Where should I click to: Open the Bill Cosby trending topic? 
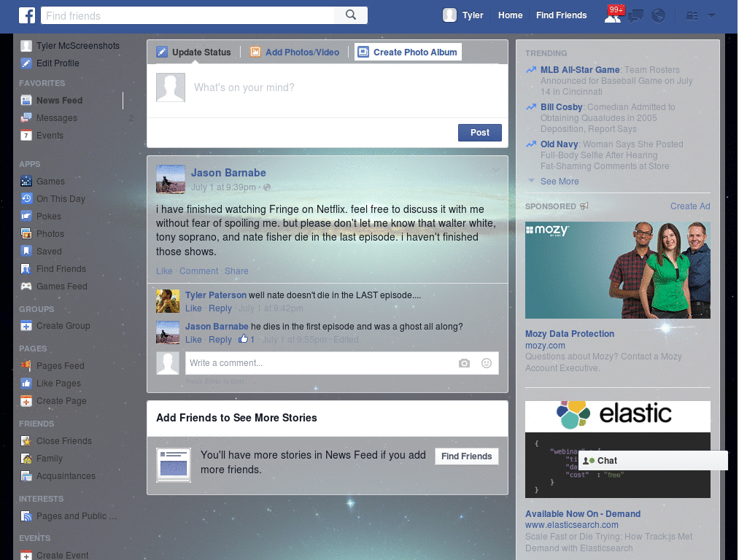click(561, 107)
